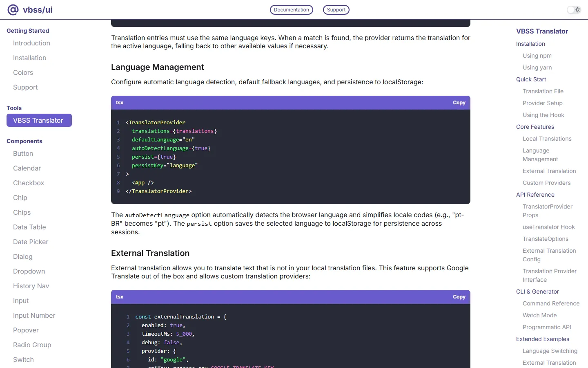588x368 pixels.
Task: Jump to CLI & Generator section
Action: tap(537, 292)
